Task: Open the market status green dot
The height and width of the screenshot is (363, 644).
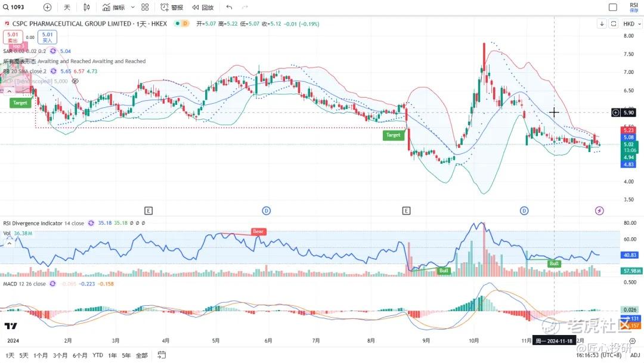Action: 178,23
